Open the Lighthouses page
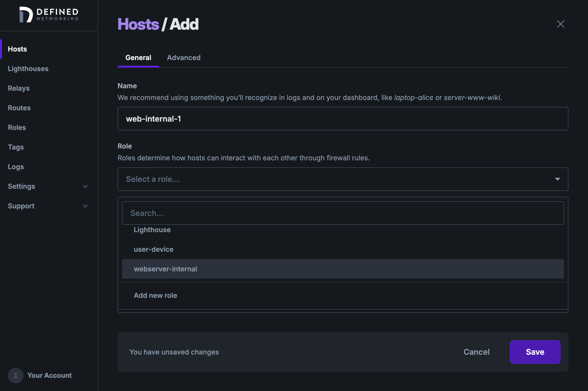588x391 pixels. click(x=28, y=69)
